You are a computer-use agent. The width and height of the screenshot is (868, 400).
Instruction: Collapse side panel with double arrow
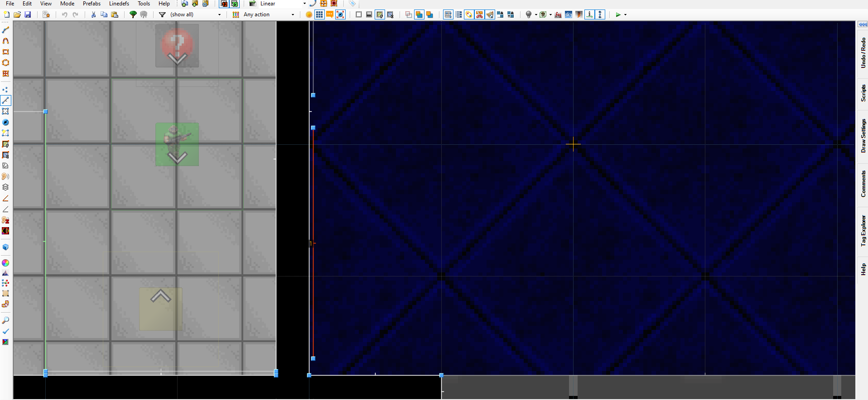click(x=863, y=24)
